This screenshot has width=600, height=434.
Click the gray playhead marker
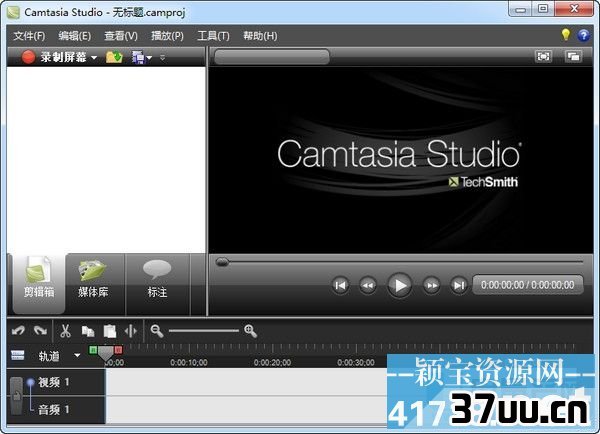(106, 354)
